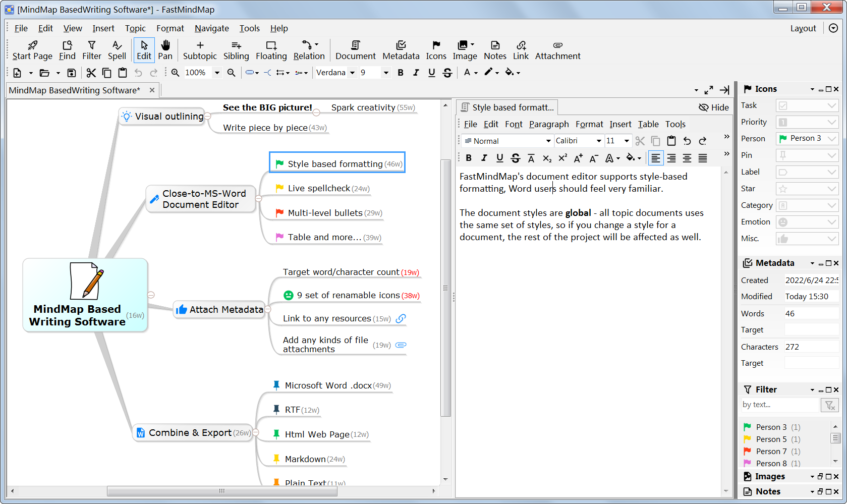The image size is (847, 504).
Task: Toggle italic in main toolbar
Action: (x=416, y=73)
